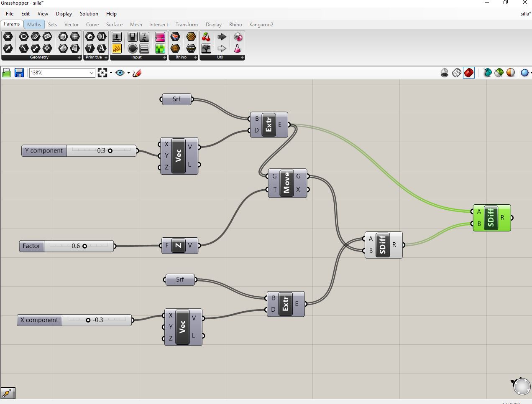The height and width of the screenshot is (404, 532).
Task: Expand the Input panel arrow
Action: point(165,58)
